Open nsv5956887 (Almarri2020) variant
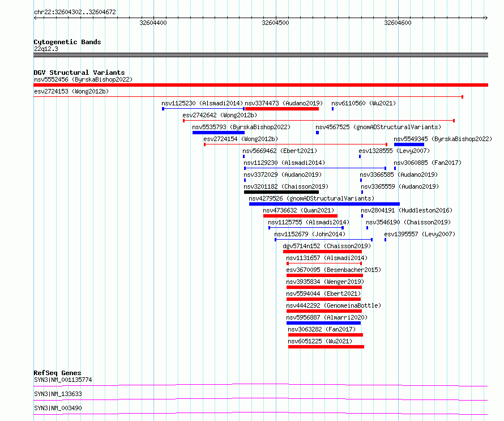 pos(327,317)
